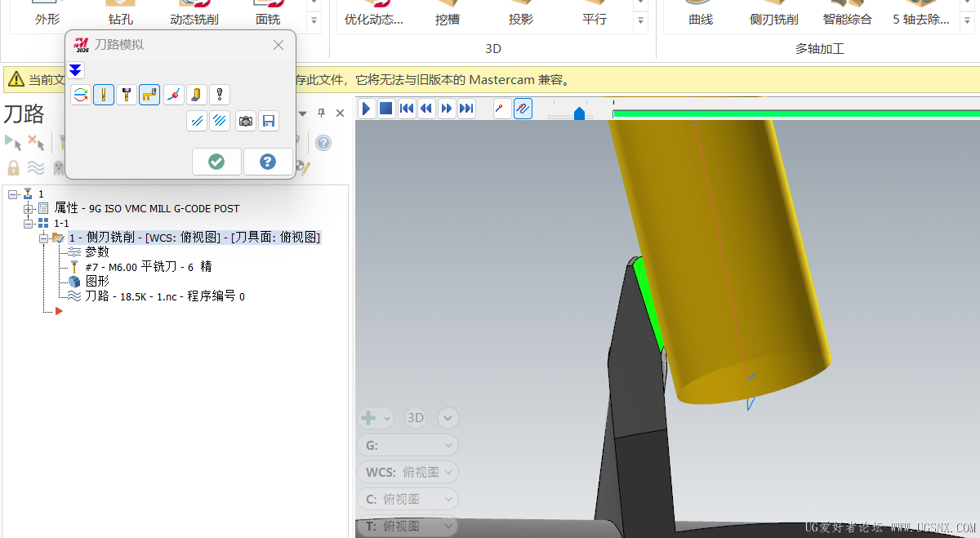Toggle tool display in simulation dialog
Image resolution: width=980 pixels, height=538 pixels.
click(x=104, y=95)
